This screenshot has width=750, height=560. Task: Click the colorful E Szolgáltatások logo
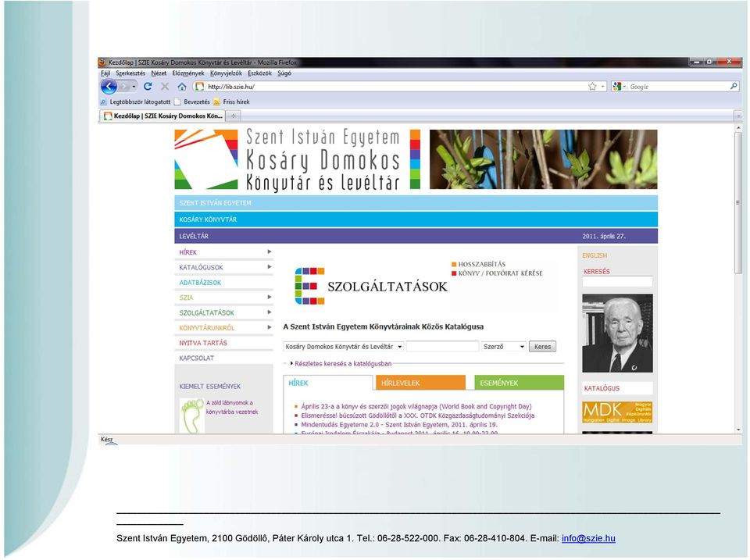click(x=371, y=286)
